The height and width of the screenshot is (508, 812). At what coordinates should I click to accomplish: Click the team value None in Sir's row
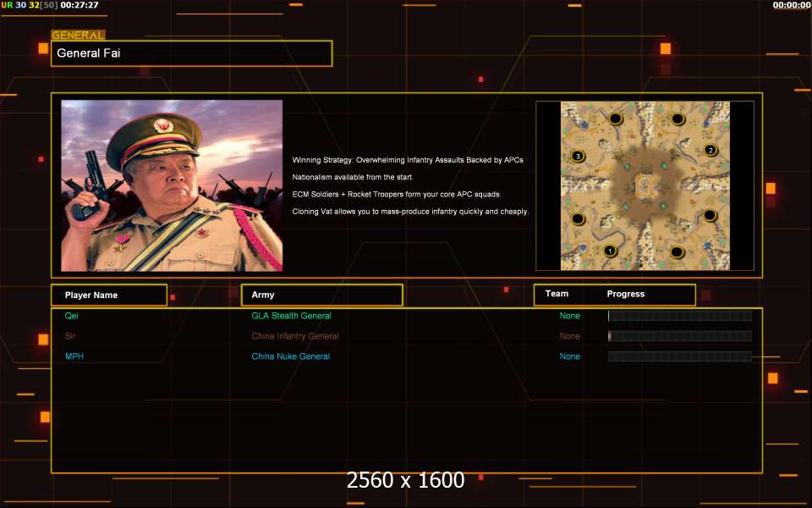pyautogui.click(x=569, y=336)
